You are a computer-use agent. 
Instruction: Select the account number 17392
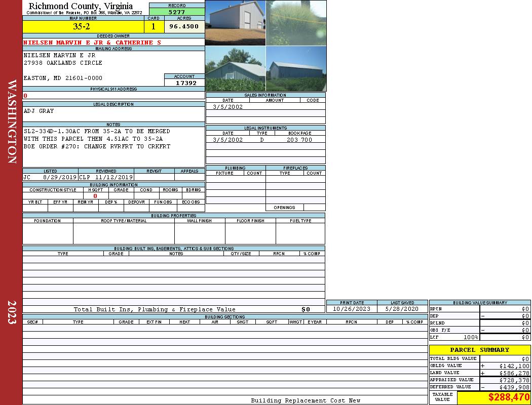point(184,83)
